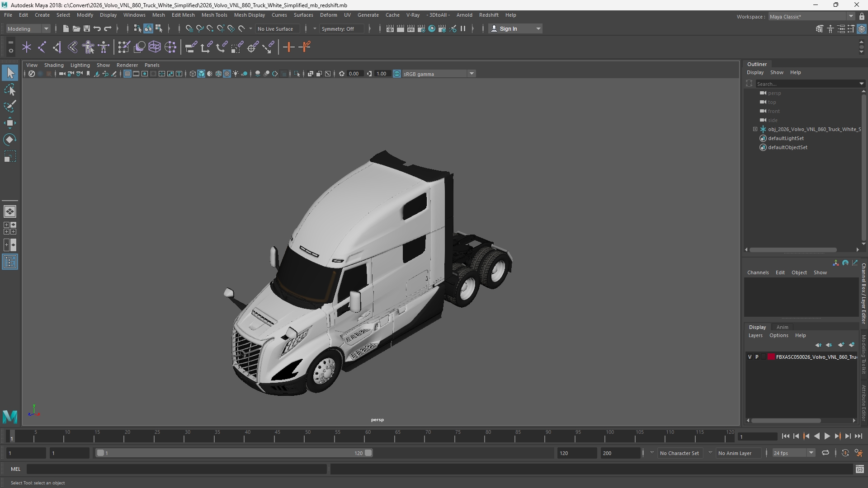
Task: Open the sRGB gamma view transform dropdown
Action: 439,74
